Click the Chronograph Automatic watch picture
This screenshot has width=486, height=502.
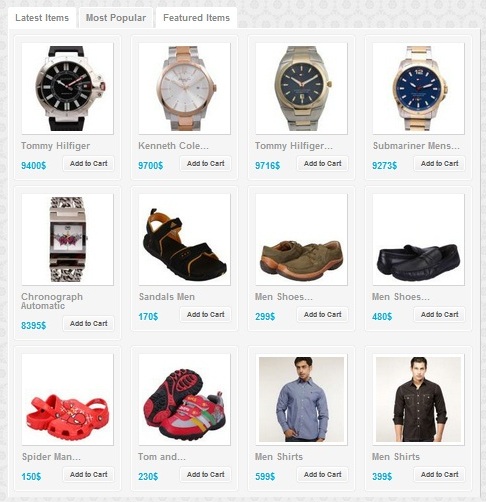point(68,239)
